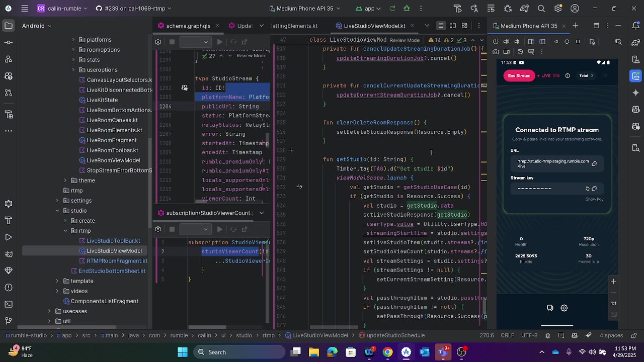
Task: Open RTMPRoomFragment.kt in project tree
Action: point(117,261)
